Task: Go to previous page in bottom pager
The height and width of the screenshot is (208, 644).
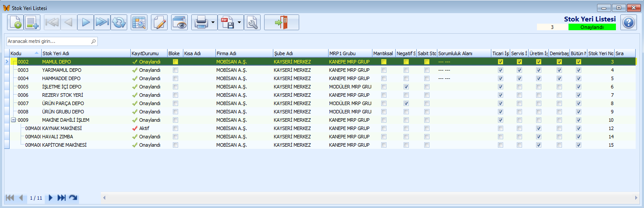Action: pos(21,198)
